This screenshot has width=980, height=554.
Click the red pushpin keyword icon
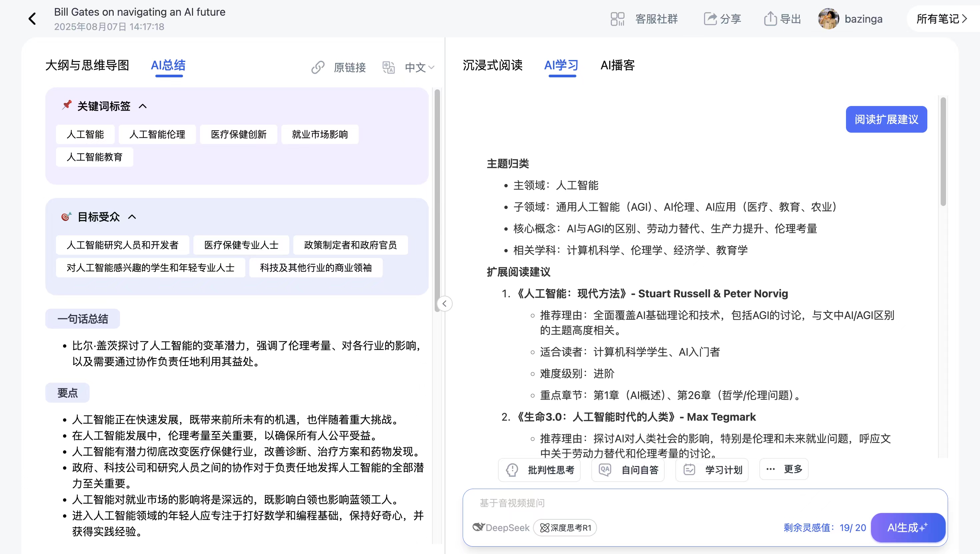(x=67, y=105)
